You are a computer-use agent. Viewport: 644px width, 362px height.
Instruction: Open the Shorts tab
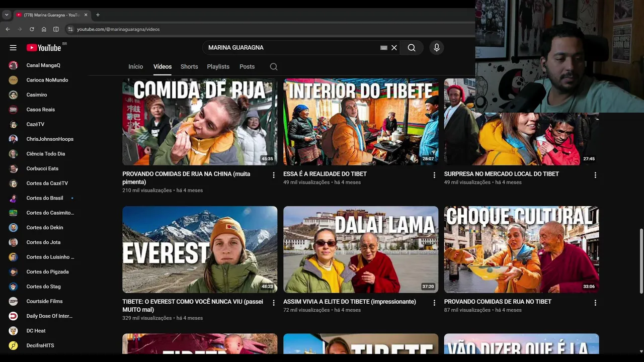click(x=189, y=66)
